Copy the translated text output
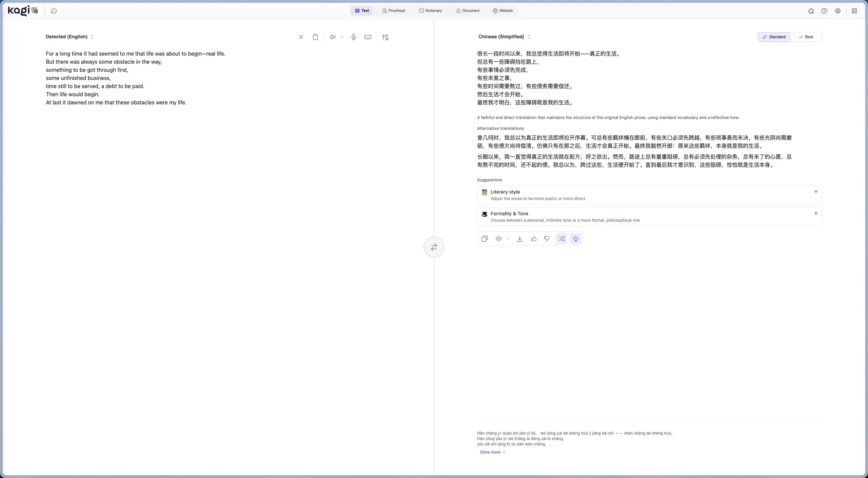This screenshot has height=478, width=868. [484, 239]
